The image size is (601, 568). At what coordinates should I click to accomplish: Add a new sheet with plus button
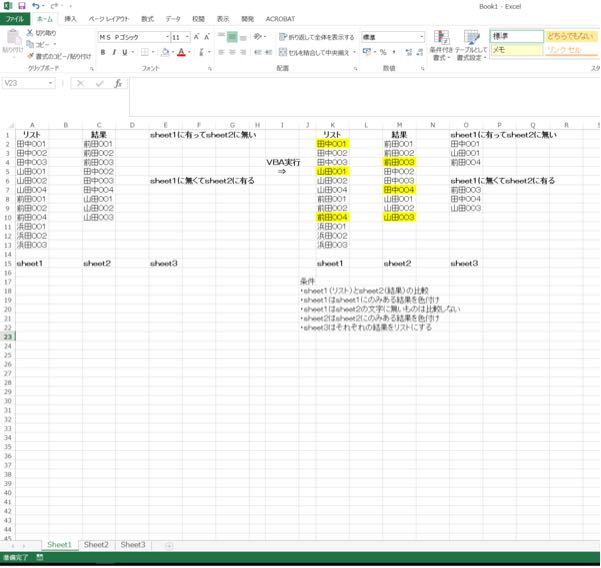coord(169,545)
